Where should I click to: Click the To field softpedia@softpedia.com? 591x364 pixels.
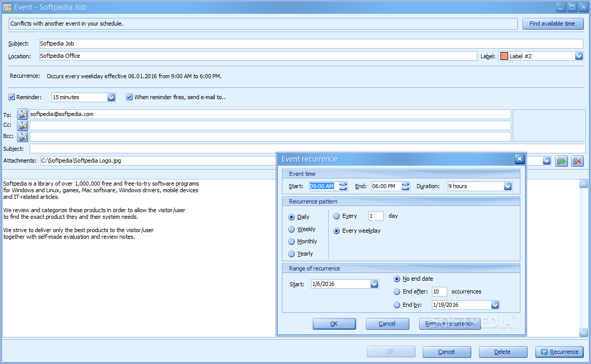(x=270, y=114)
